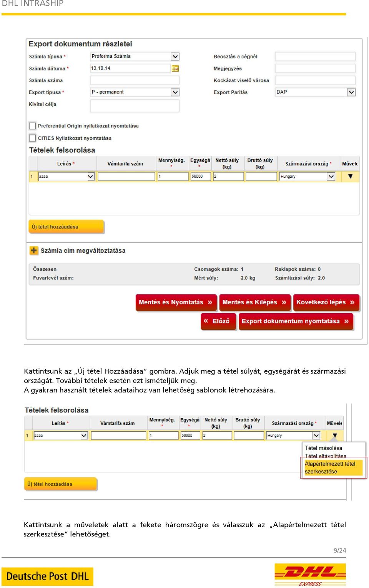Viewport: 369px width, 588px height.
Task: Enable Preferential Origin nyilatkozat nyomtatása checkbox
Action: click(33, 126)
